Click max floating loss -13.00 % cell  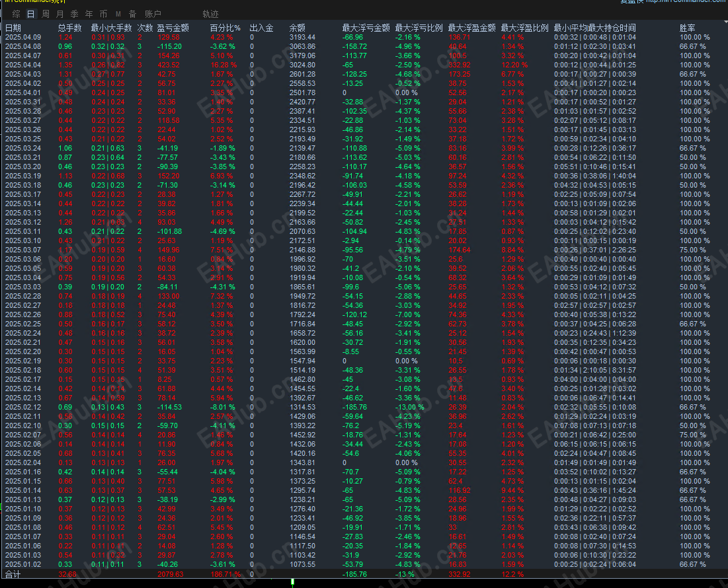coord(409,407)
